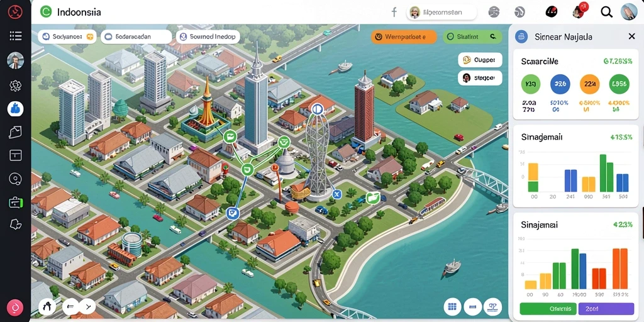Click the blue shield map marker
Viewport: 644px width, 322px height.
coord(233,213)
